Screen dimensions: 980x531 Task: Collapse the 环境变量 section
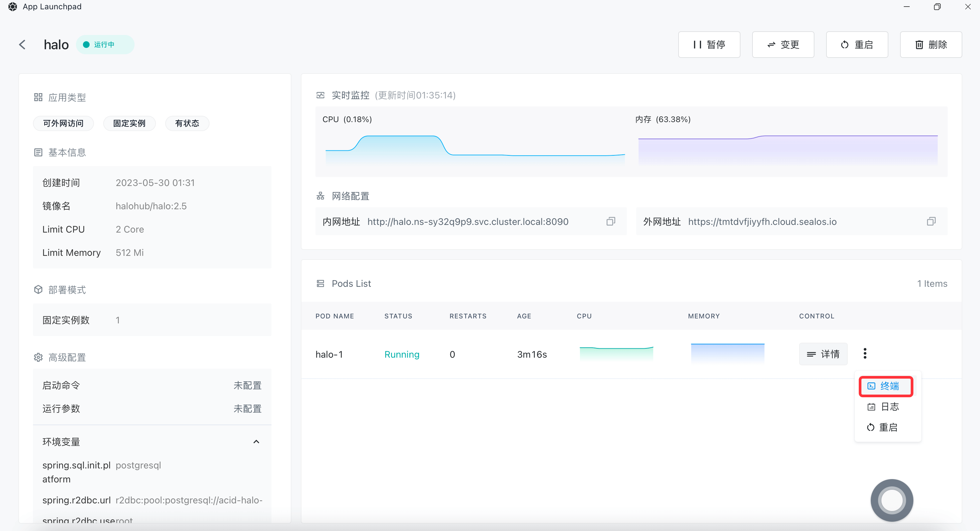click(256, 442)
